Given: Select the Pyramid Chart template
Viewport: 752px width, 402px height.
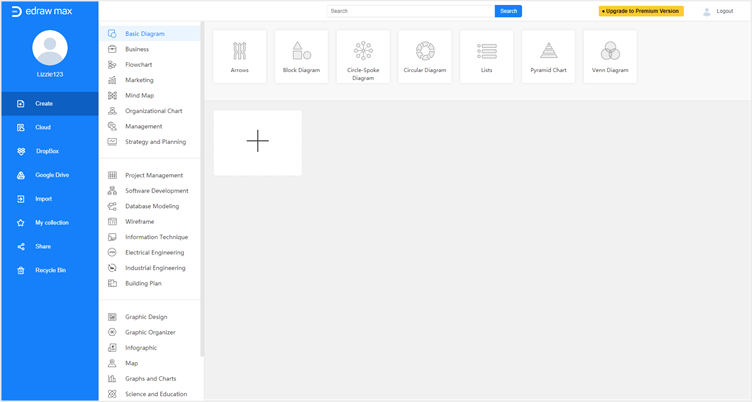Looking at the screenshot, I should [548, 57].
